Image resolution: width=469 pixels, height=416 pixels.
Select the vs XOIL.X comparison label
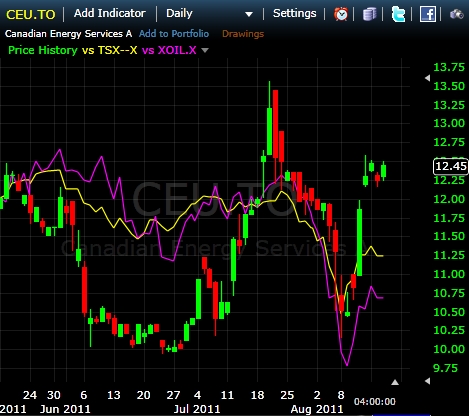point(169,50)
